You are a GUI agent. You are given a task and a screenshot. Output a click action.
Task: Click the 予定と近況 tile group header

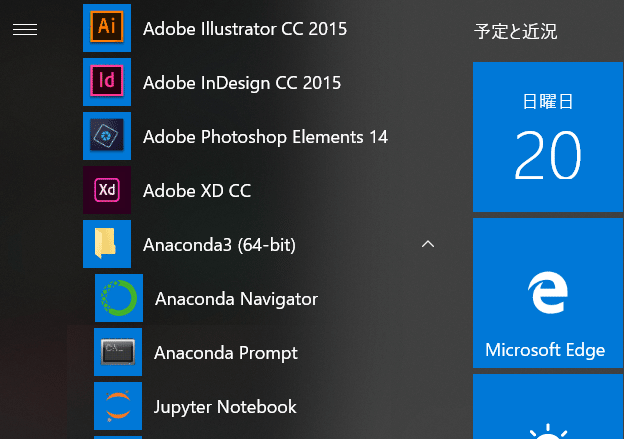point(516,32)
